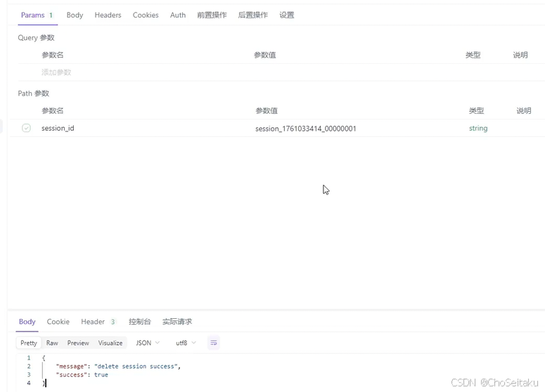Open the utf8 encoding dropdown
This screenshot has width=545, height=392.
pyautogui.click(x=186, y=343)
